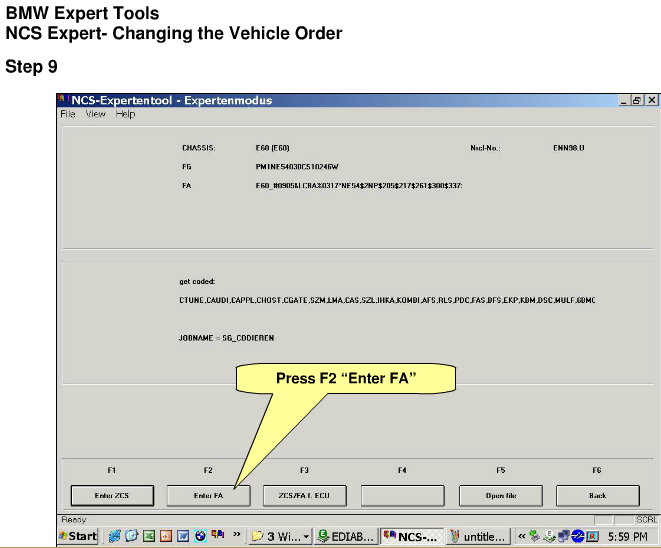This screenshot has height=548, width=661.
Task: Restore down the NCS-Expertentool window
Action: click(637, 100)
